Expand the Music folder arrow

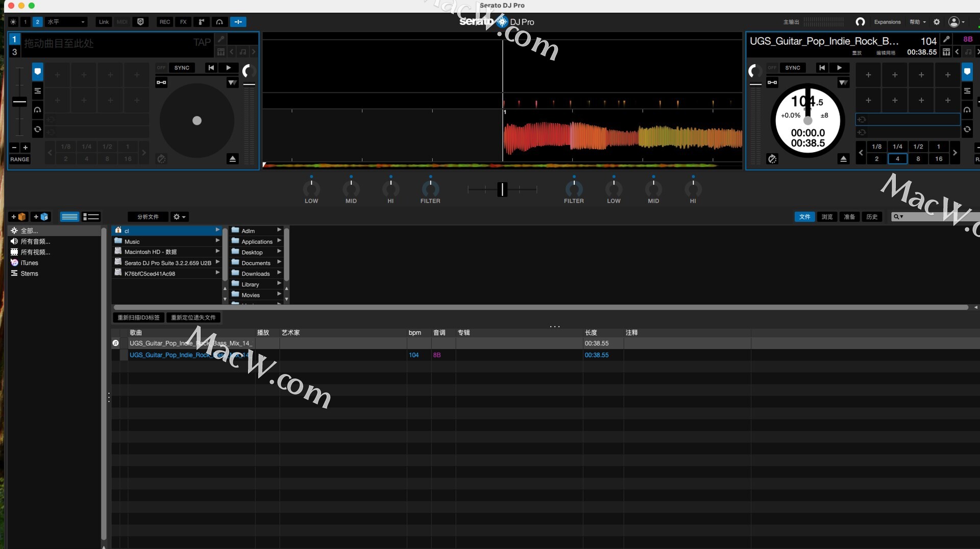coord(217,241)
